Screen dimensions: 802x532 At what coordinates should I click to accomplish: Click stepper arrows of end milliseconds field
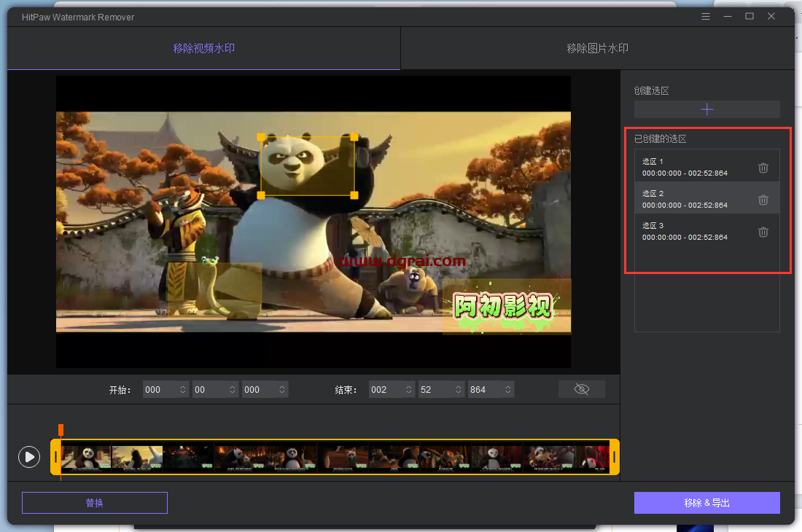pyautogui.click(x=508, y=389)
